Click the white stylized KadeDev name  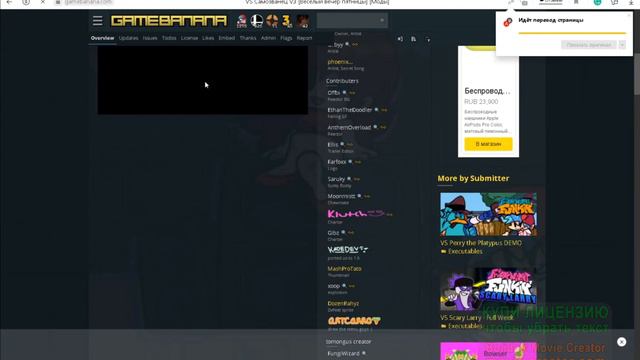[x=348, y=249]
